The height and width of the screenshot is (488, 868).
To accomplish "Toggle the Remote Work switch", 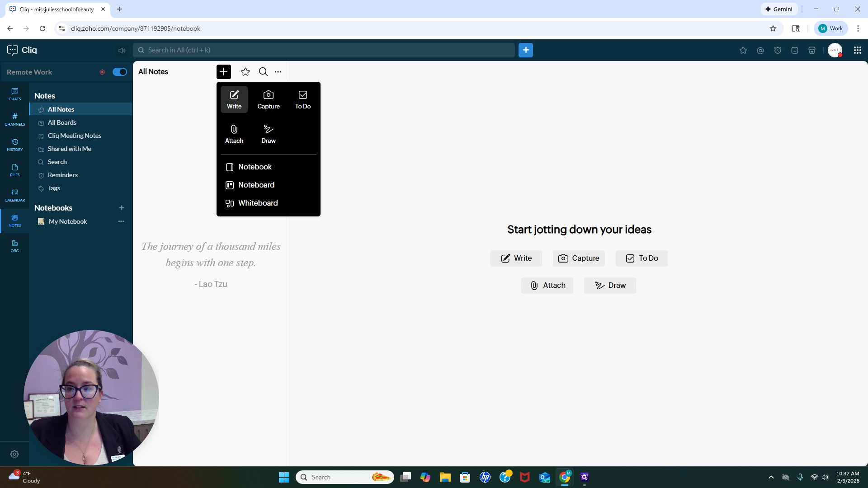I will [x=120, y=72].
